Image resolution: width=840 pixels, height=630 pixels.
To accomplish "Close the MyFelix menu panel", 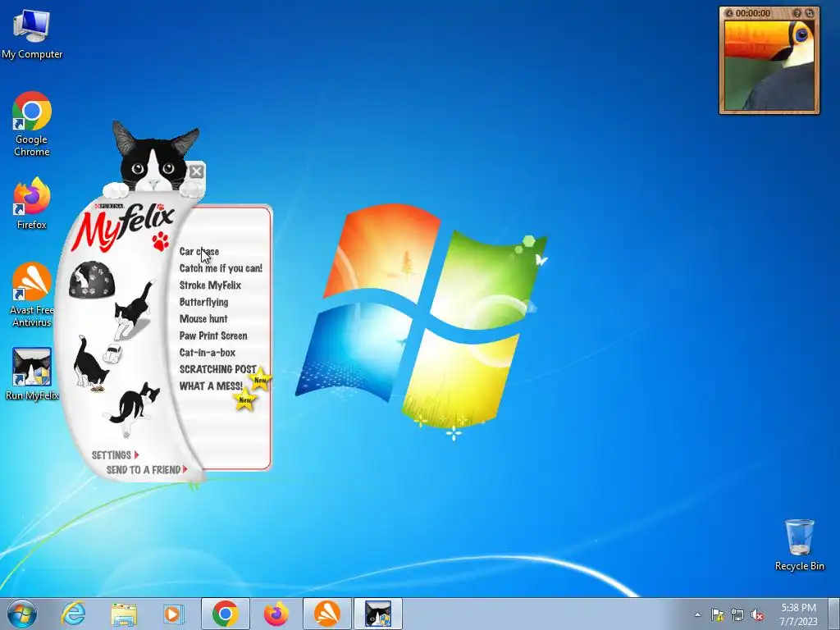I will [x=197, y=171].
